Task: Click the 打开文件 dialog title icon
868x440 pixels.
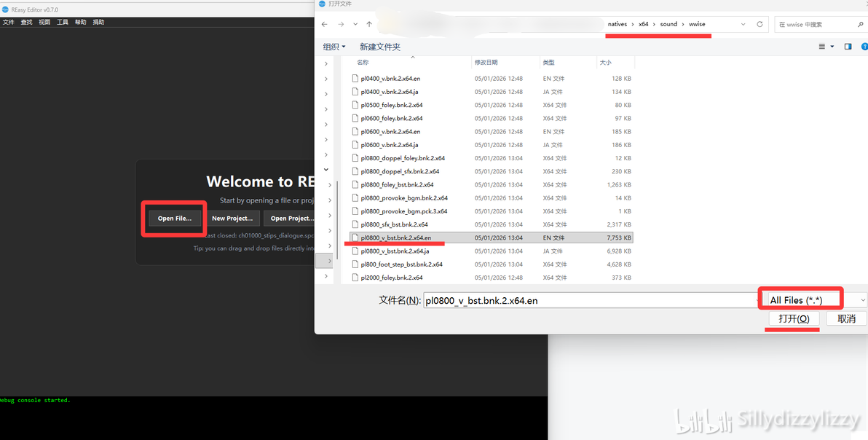Action: 322,4
